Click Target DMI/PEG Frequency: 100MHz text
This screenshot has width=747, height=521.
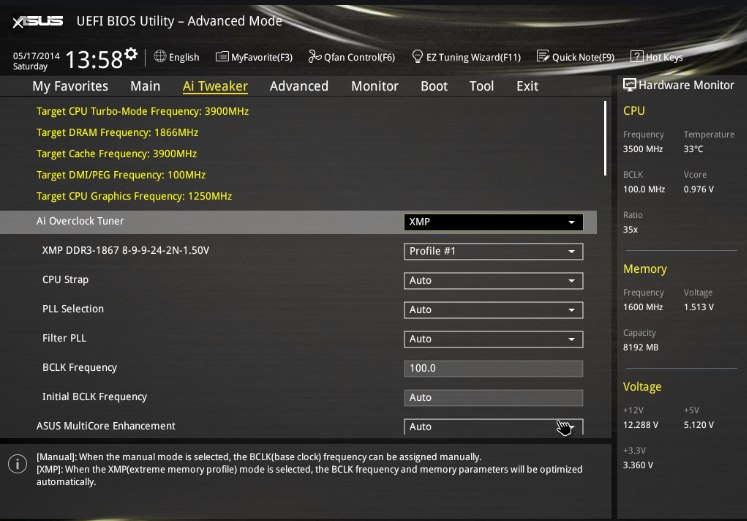tap(121, 175)
